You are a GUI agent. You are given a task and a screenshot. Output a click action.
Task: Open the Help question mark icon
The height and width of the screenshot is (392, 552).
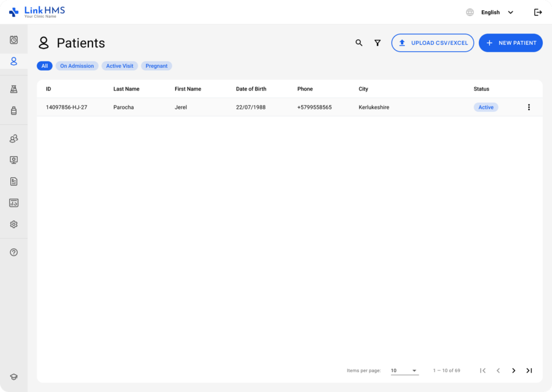tap(13, 251)
